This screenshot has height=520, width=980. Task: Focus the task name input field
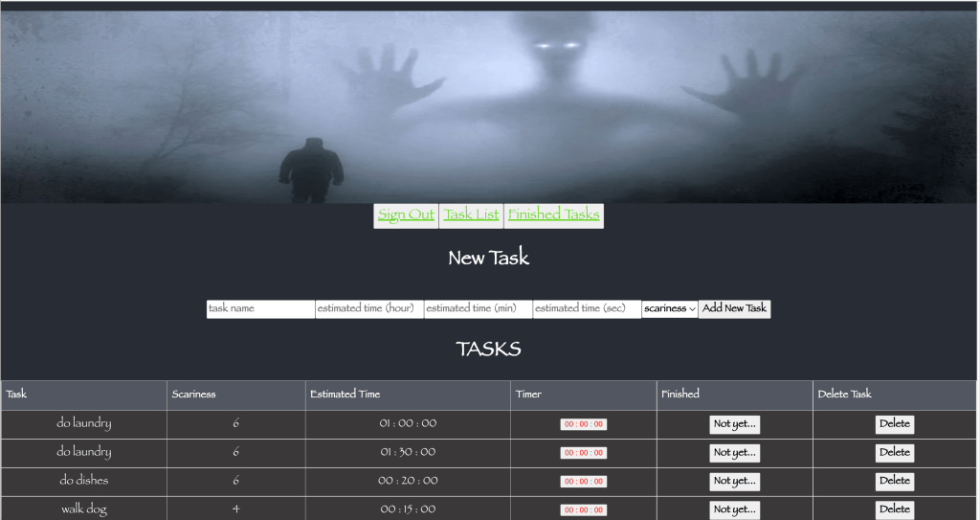click(260, 309)
